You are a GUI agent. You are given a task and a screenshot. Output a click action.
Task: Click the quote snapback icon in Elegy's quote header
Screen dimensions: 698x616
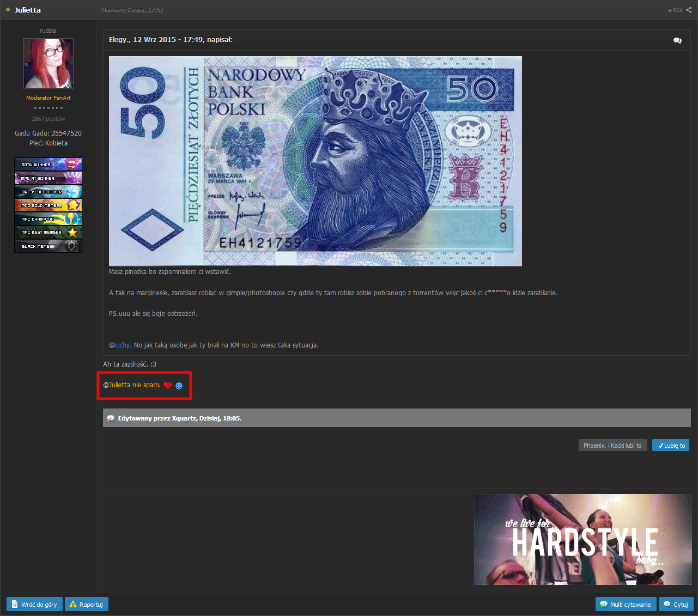click(677, 40)
